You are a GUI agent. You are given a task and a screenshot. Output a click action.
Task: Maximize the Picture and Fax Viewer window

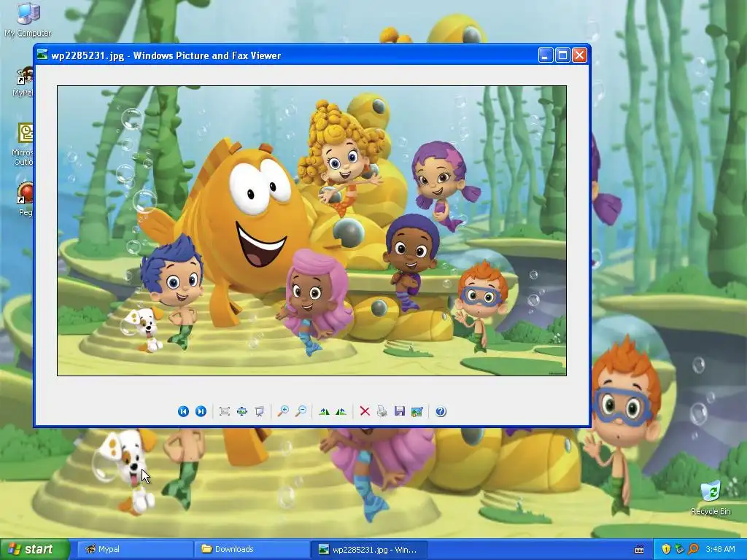coord(562,55)
